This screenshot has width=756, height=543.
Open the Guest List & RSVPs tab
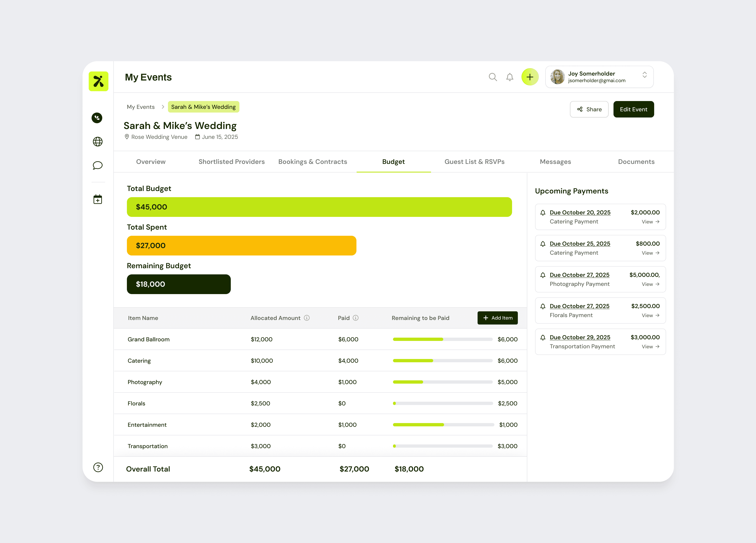point(474,162)
